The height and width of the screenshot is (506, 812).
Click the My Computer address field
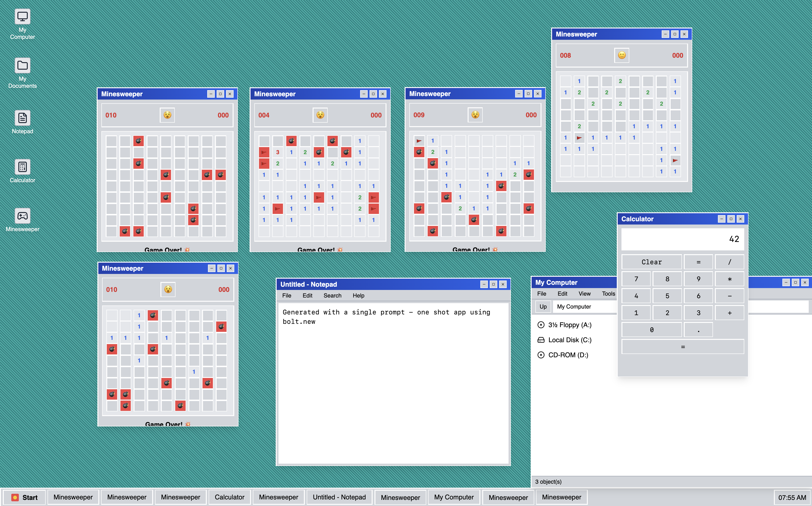click(584, 307)
